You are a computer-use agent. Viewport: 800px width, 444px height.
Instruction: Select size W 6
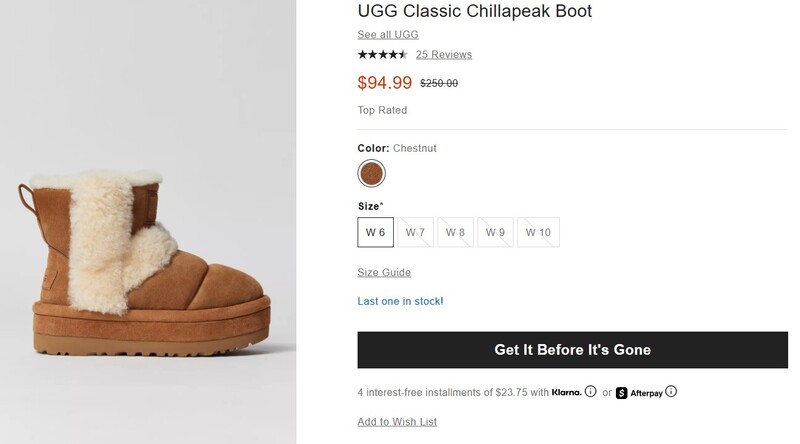[x=376, y=232]
